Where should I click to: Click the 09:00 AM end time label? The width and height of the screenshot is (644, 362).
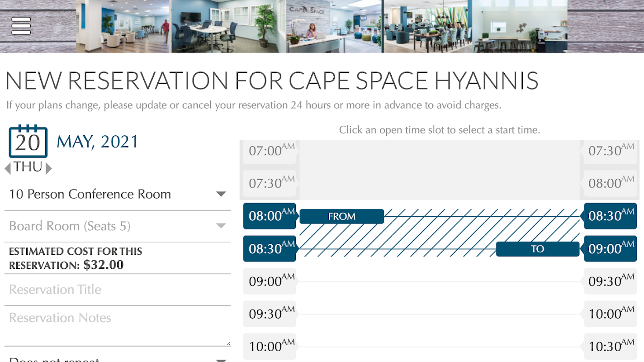(610, 249)
